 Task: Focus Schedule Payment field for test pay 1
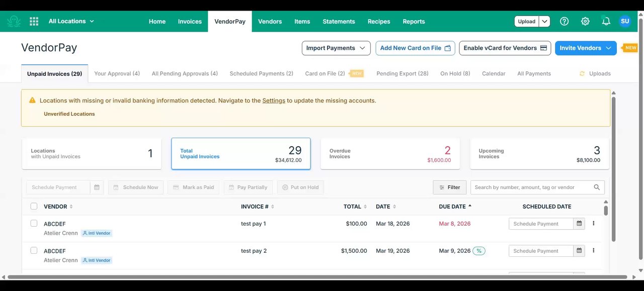tap(541, 224)
